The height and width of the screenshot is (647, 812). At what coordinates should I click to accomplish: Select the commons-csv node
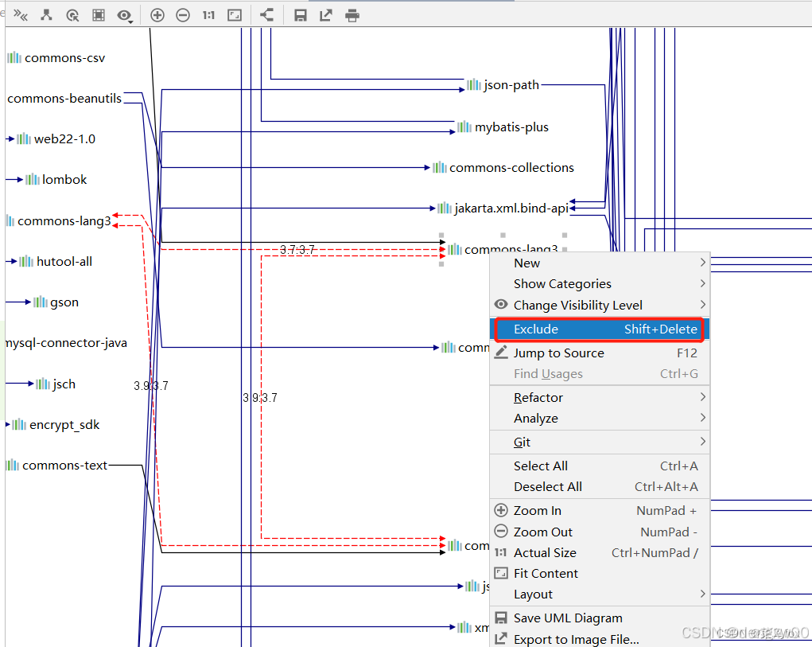pyautogui.click(x=56, y=57)
